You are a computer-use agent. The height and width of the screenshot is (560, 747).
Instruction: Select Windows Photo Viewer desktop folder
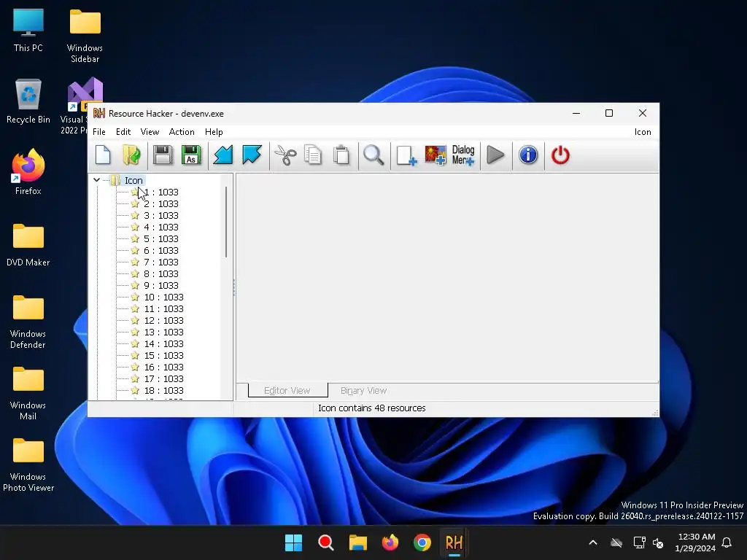click(28, 464)
